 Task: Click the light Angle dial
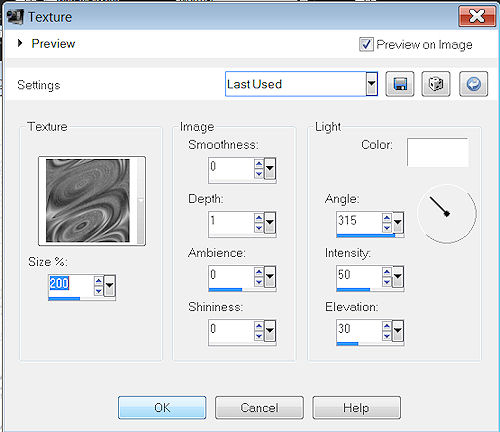point(447,214)
